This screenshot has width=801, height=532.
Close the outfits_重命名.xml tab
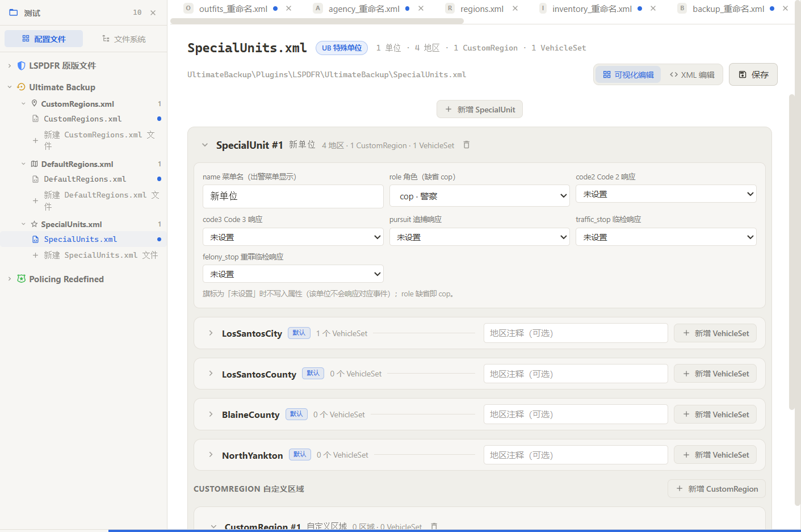[289, 9]
